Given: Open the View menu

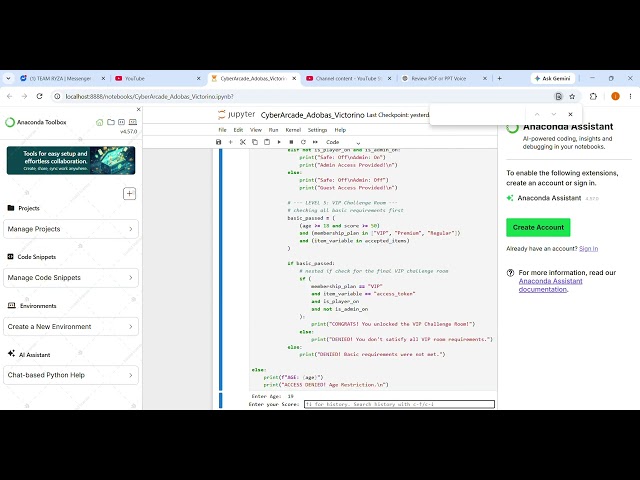Looking at the screenshot, I should click(256, 130).
